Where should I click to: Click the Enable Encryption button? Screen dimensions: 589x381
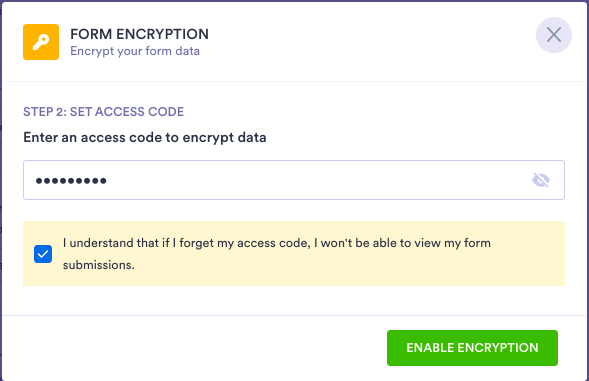[x=472, y=348]
